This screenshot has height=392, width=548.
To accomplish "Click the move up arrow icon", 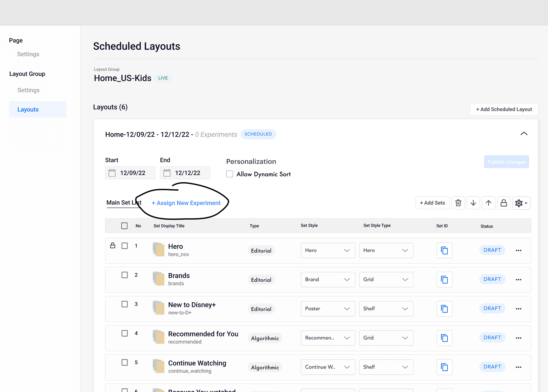I will (x=488, y=203).
